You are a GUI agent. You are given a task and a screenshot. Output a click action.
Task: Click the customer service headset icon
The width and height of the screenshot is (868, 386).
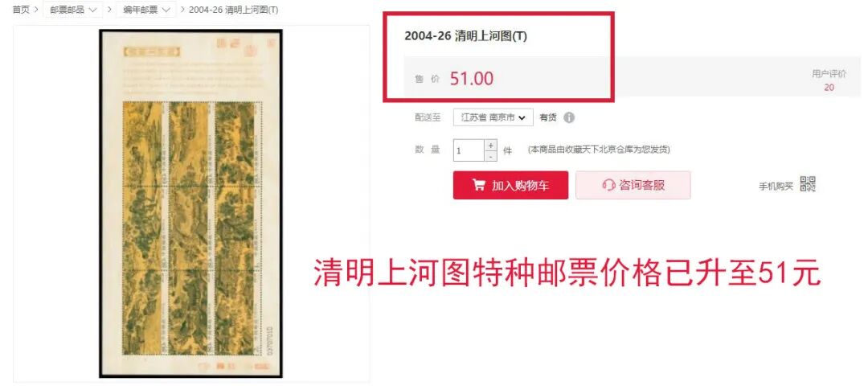pyautogui.click(x=609, y=185)
